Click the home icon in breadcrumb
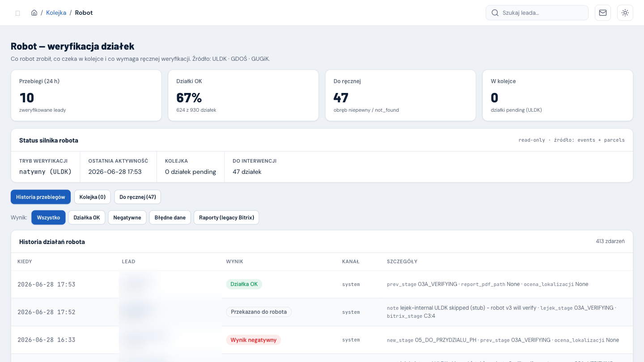Image resolution: width=644 pixels, height=362 pixels. (34, 13)
